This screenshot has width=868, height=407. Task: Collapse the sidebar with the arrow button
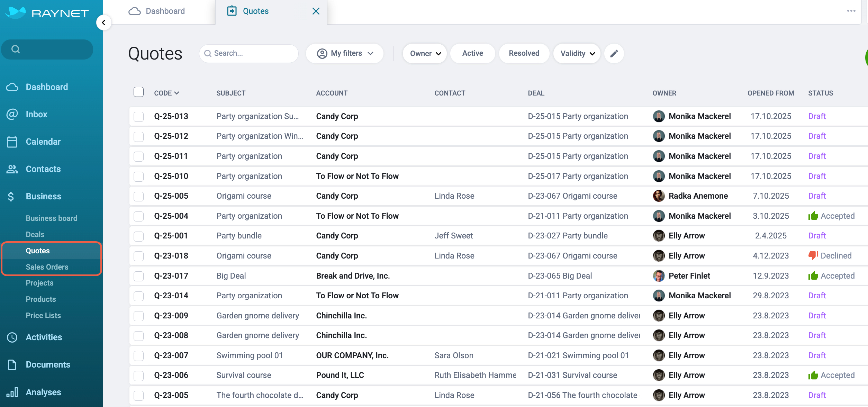pyautogui.click(x=103, y=23)
